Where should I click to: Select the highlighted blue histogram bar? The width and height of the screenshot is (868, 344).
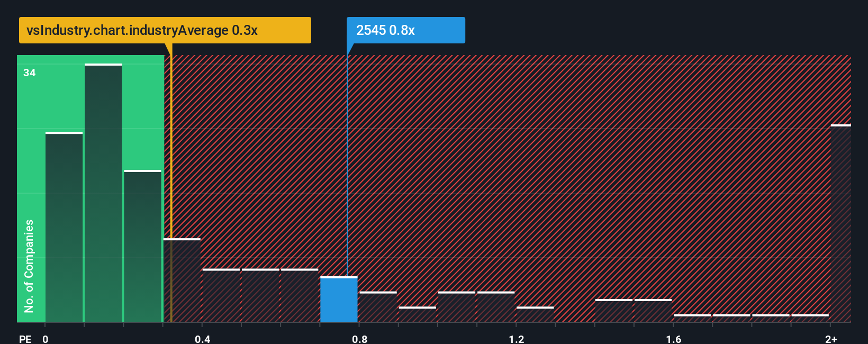pos(339,299)
